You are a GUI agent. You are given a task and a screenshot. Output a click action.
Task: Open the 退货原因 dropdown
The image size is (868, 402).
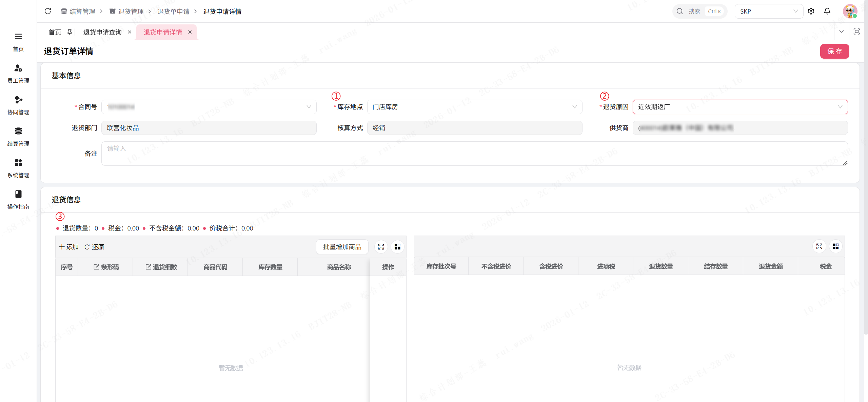pyautogui.click(x=740, y=107)
